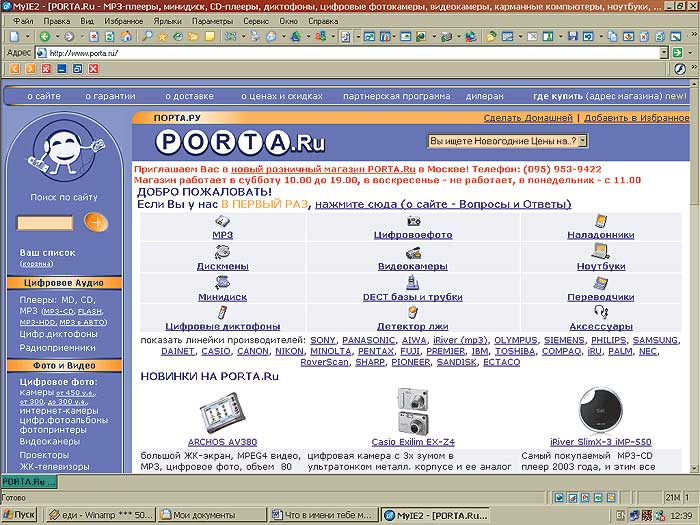Image resolution: width=700 pixels, height=525 pixels.
Task: Open the Back button history dropdown arrow
Action: tap(57, 37)
